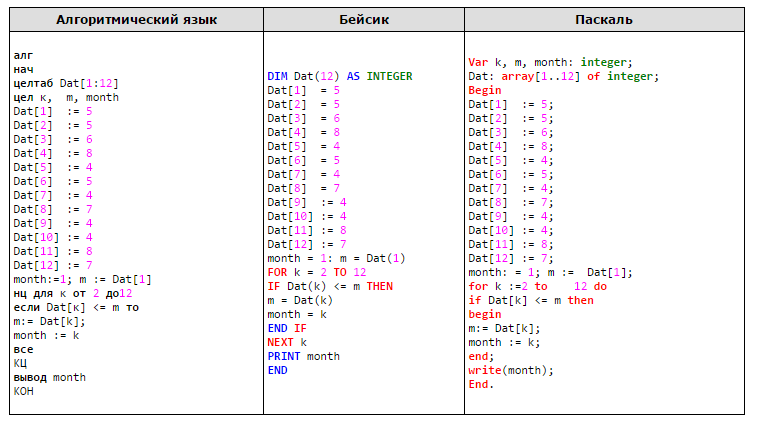Select 'Dat[1] = 5' in the Бейсик column
This screenshot has height=432, width=759.
tap(304, 91)
